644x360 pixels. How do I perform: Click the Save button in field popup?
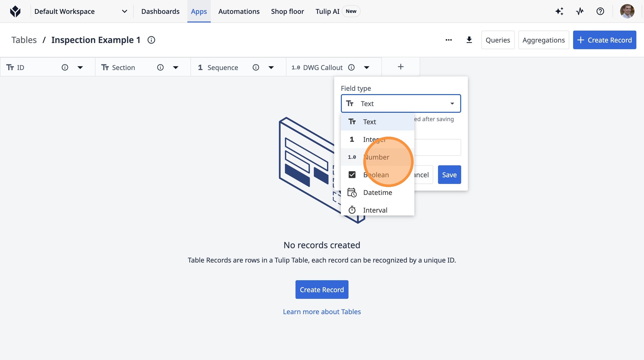click(449, 175)
